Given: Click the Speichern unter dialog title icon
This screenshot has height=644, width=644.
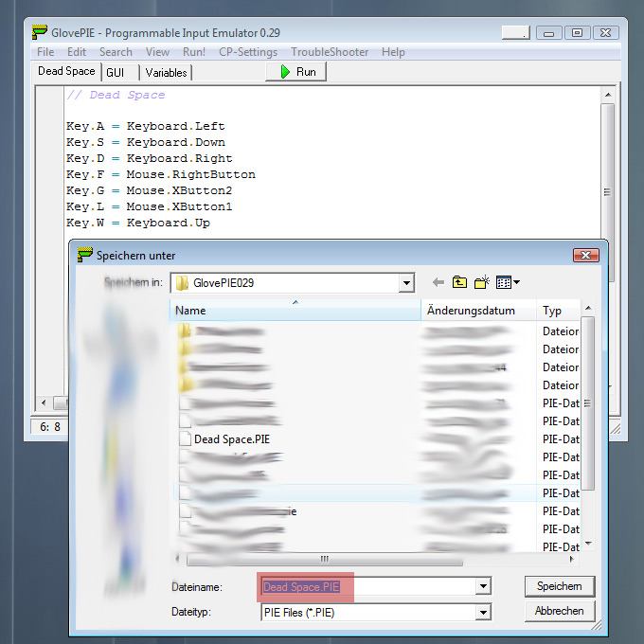Looking at the screenshot, I should point(84,255).
